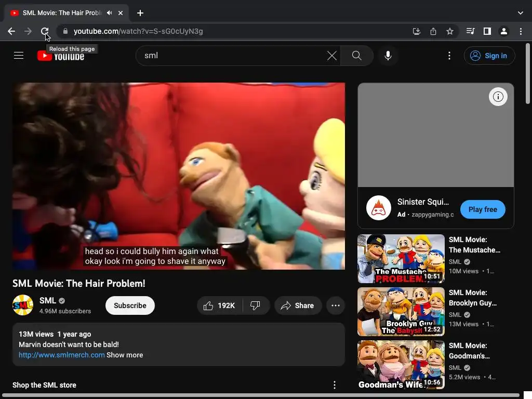Click the Play free ad button
The image size is (532, 399).
click(483, 209)
